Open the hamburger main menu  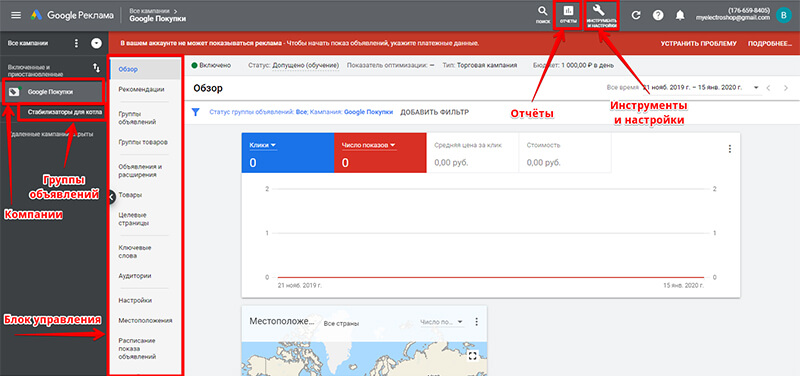[16, 15]
